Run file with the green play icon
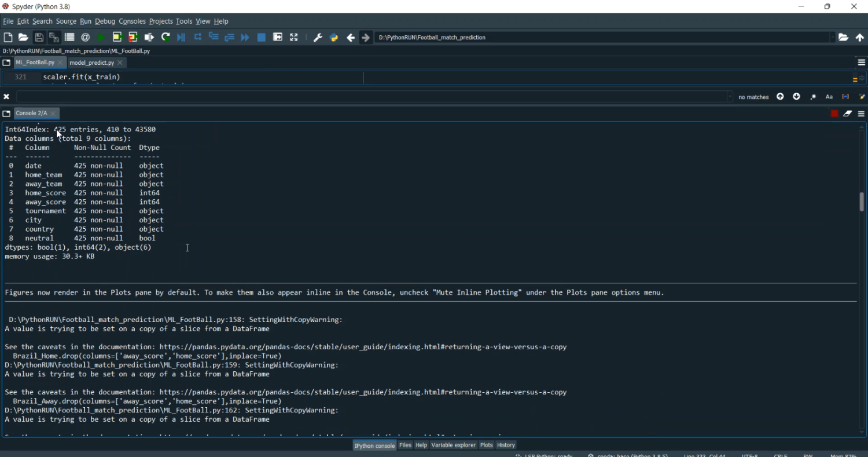 coord(101,38)
